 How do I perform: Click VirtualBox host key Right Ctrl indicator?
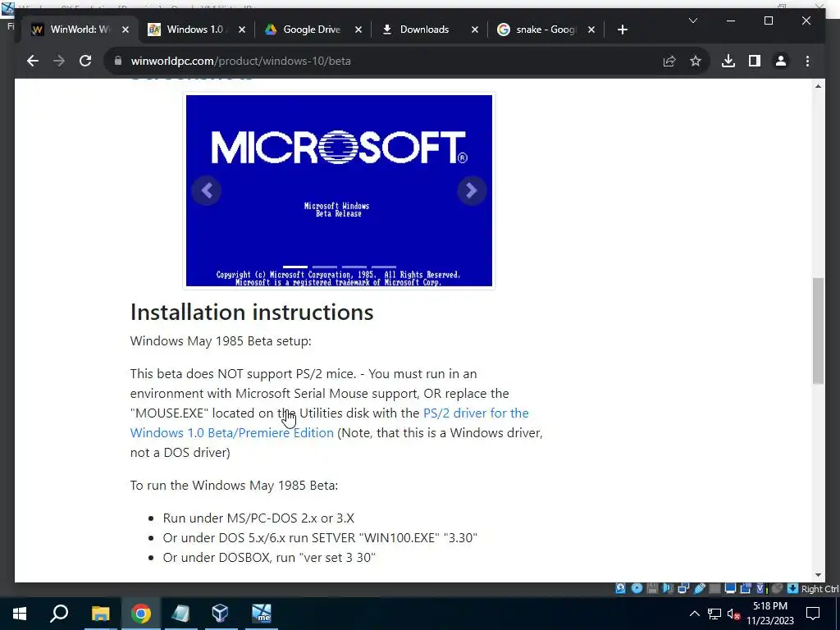click(819, 589)
